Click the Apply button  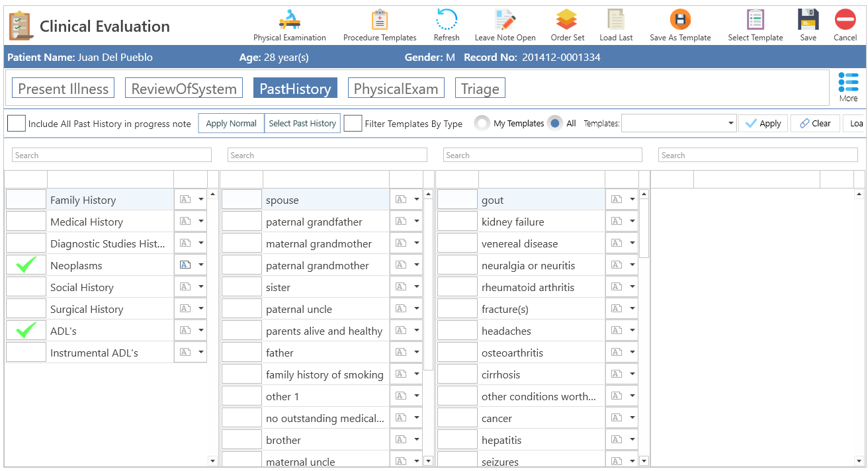[762, 124]
